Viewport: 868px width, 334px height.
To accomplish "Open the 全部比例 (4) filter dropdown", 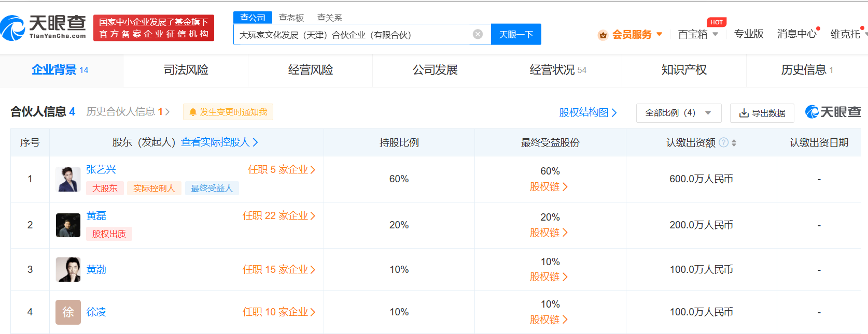I will tap(679, 113).
